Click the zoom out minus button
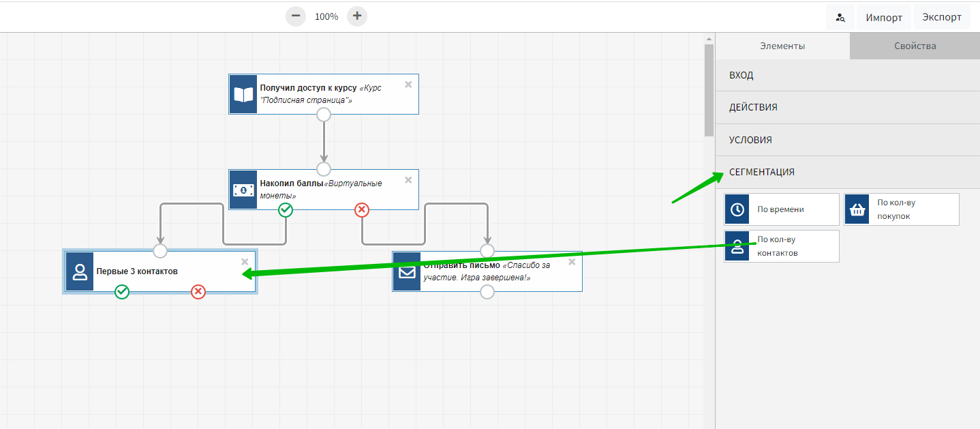 point(296,16)
